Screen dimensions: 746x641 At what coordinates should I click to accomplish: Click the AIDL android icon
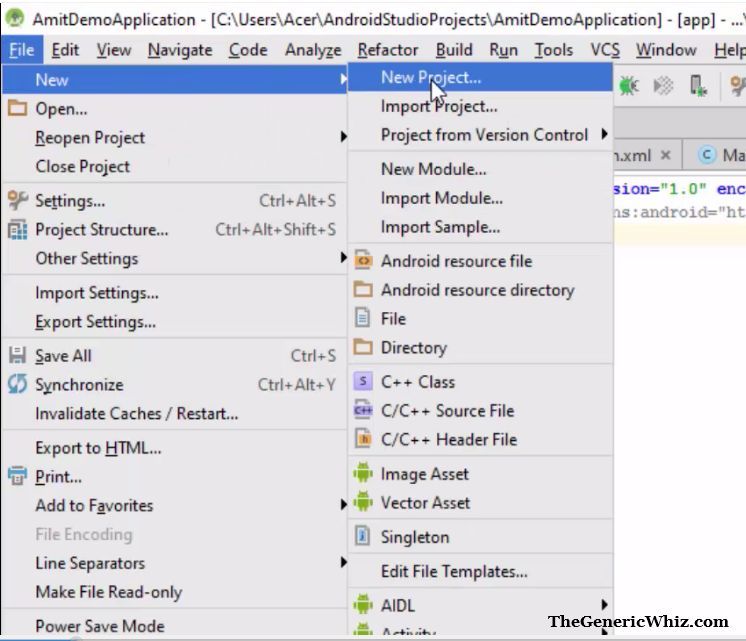(363, 604)
